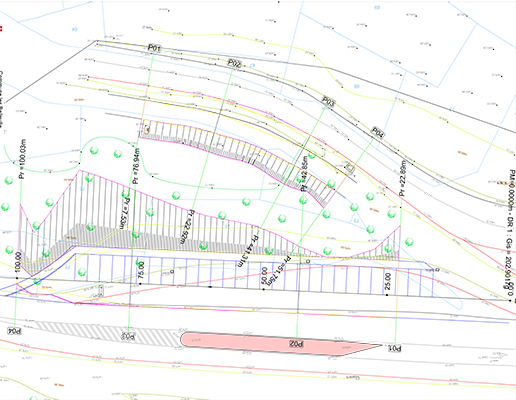Click the Pr =76.94m dimension text
Screen dimensions: 516x400
(x=136, y=166)
